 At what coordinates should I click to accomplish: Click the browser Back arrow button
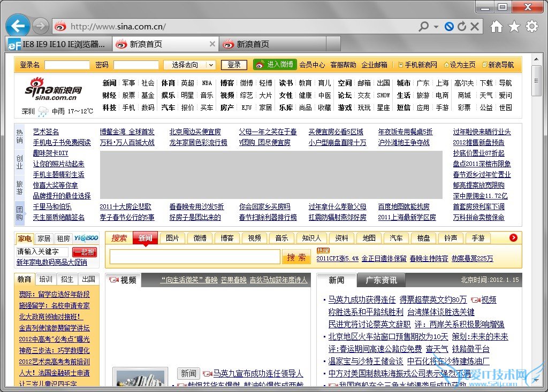pyautogui.click(x=18, y=26)
